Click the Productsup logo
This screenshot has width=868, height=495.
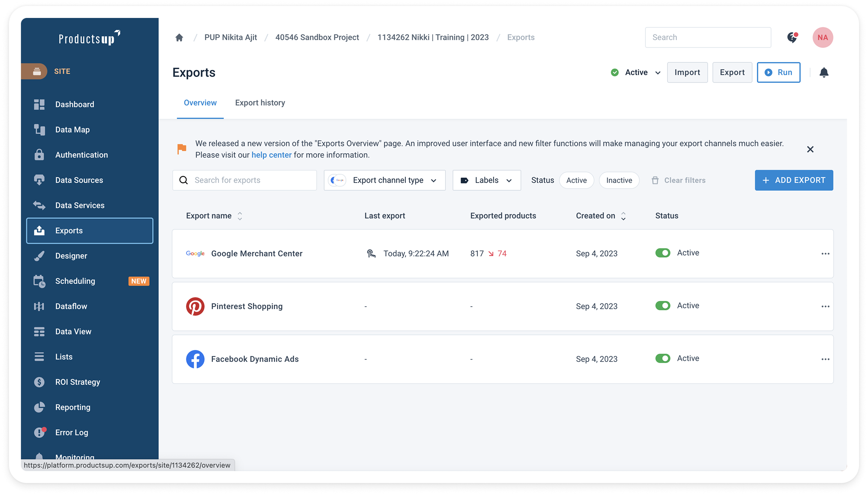pos(90,38)
